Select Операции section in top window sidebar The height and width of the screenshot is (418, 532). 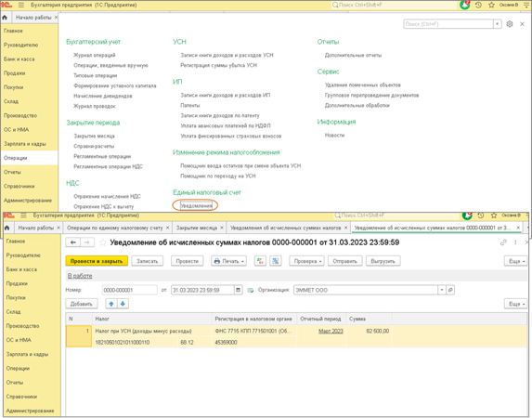point(29,158)
